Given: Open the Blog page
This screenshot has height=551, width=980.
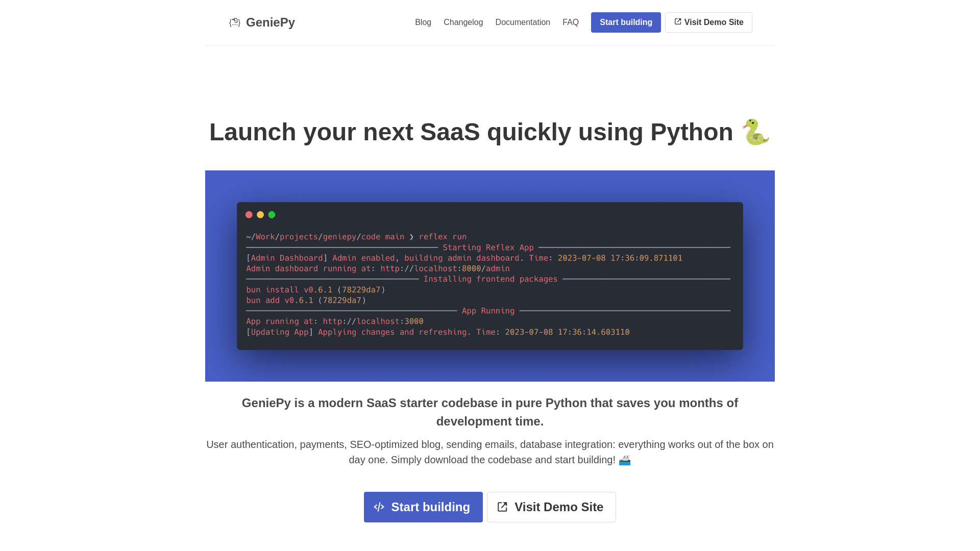Looking at the screenshot, I should click(423, 22).
